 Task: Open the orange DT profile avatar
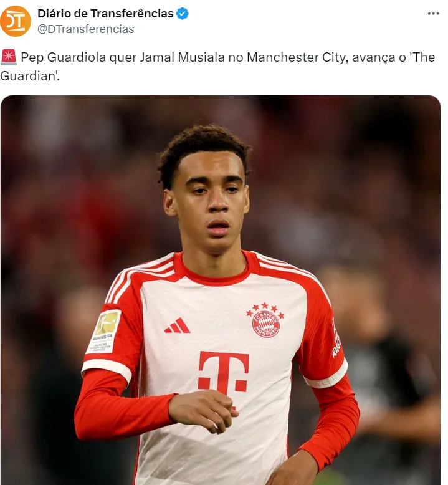tap(16, 21)
